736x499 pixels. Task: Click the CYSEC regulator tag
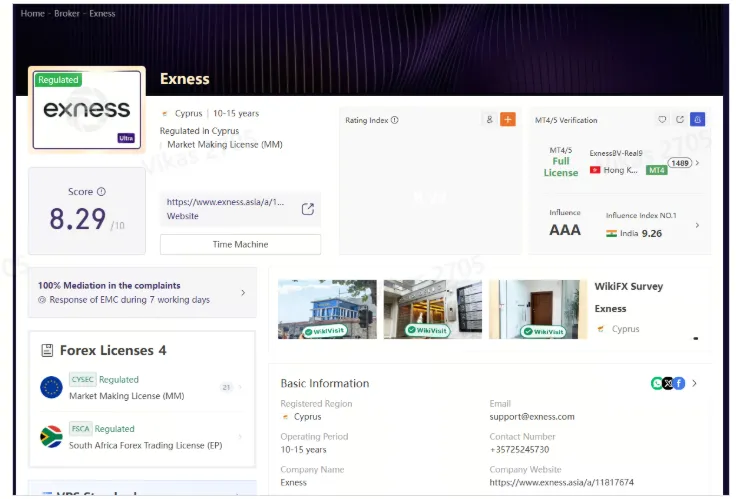point(83,379)
